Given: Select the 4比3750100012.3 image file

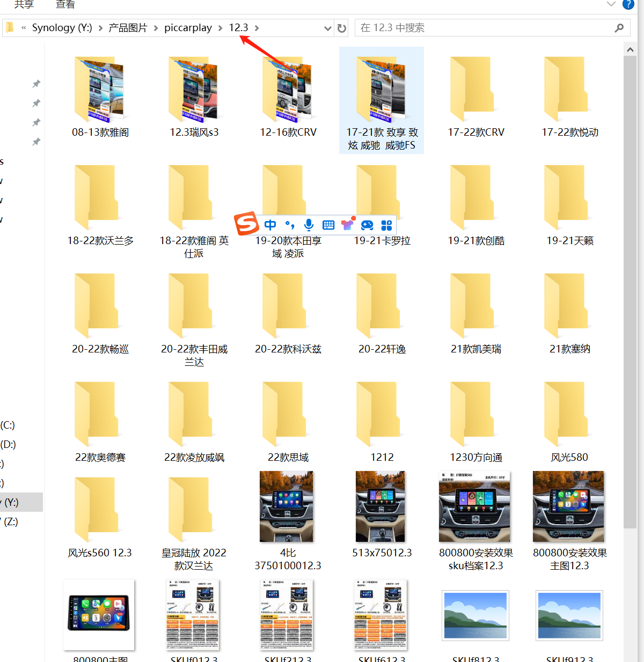Looking at the screenshot, I should click(x=288, y=521).
